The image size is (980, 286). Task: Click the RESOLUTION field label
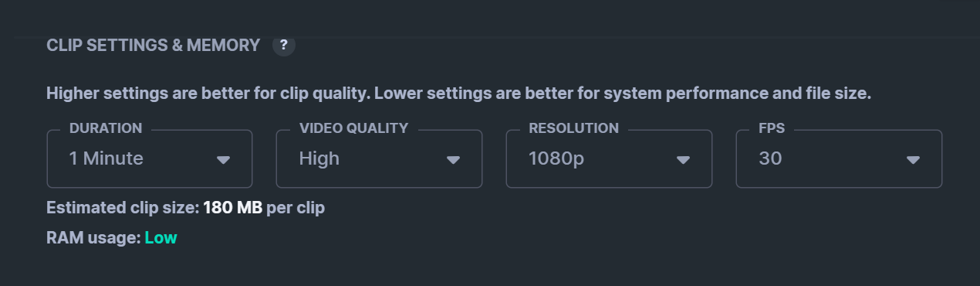(573, 128)
